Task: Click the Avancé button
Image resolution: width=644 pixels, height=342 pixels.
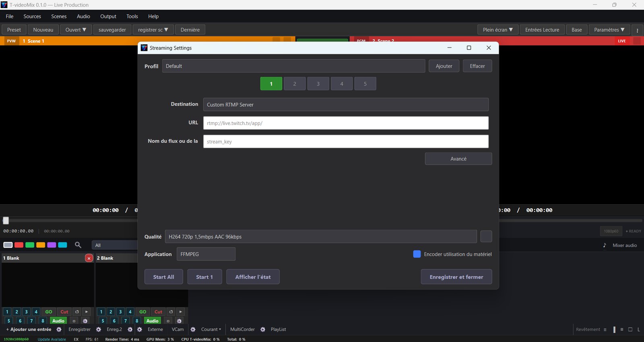Action: [x=458, y=159]
